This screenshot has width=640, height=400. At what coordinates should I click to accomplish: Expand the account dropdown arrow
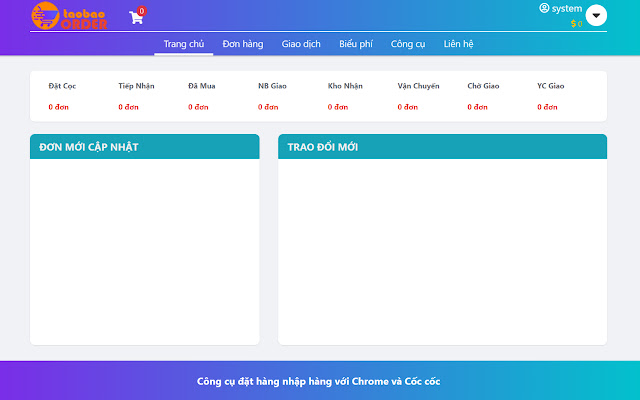(596, 15)
